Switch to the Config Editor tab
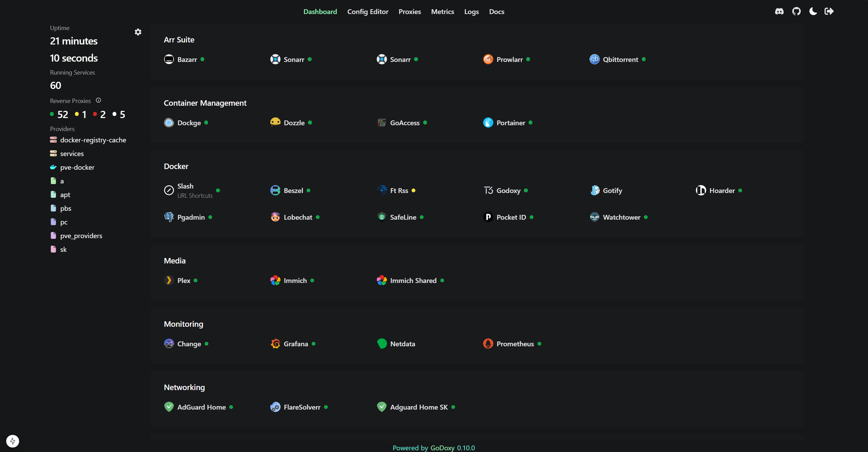 (367, 12)
